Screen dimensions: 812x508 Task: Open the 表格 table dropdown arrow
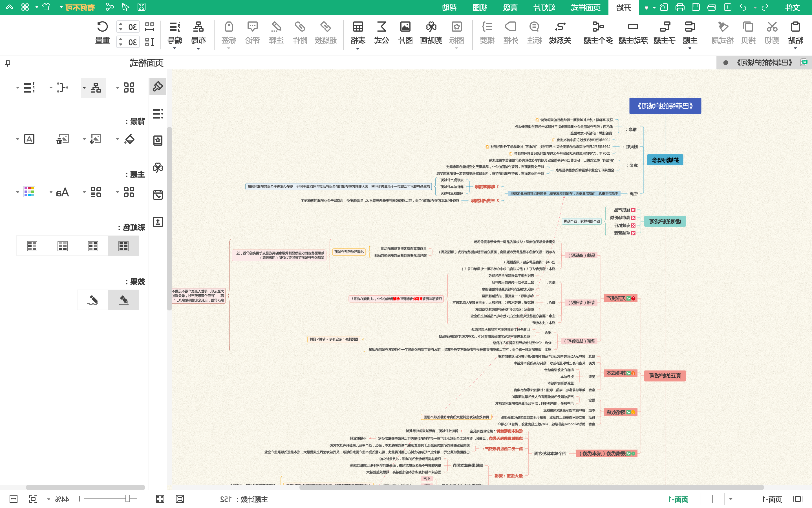click(358, 48)
